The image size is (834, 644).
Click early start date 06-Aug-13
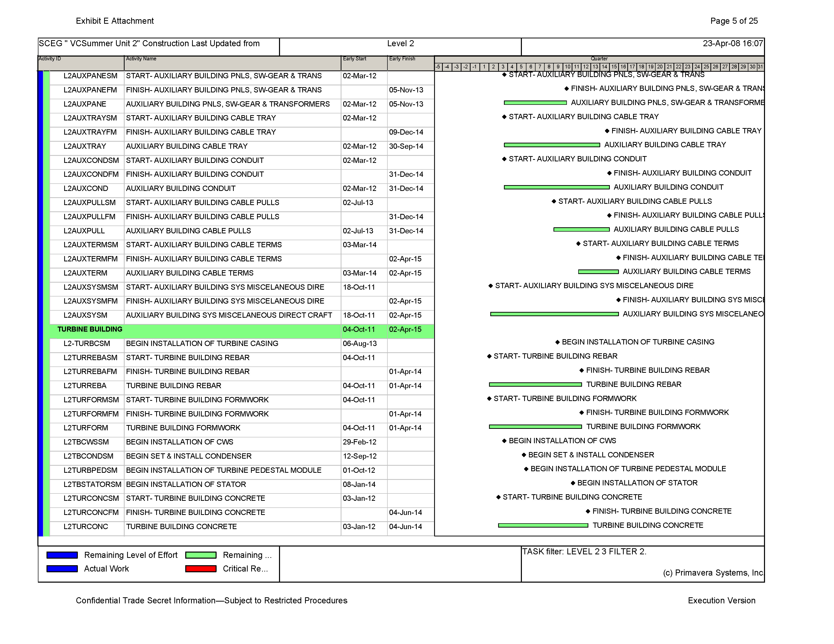point(360,343)
